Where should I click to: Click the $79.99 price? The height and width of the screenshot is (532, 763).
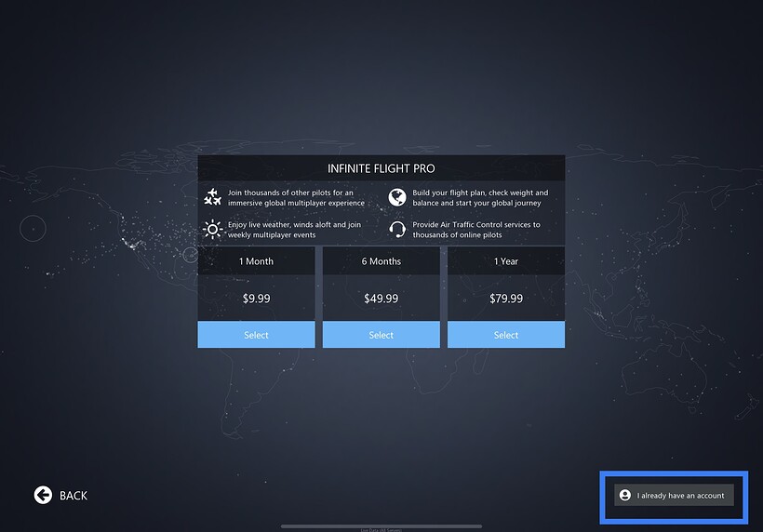click(x=506, y=299)
